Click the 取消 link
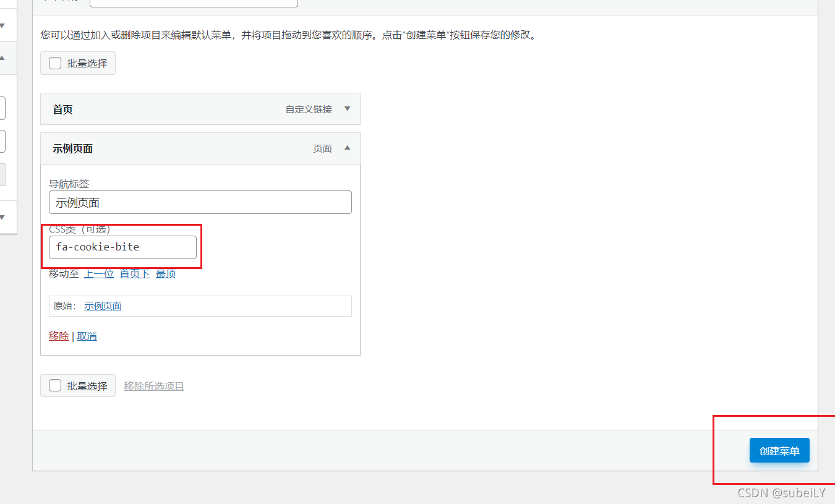 (87, 336)
